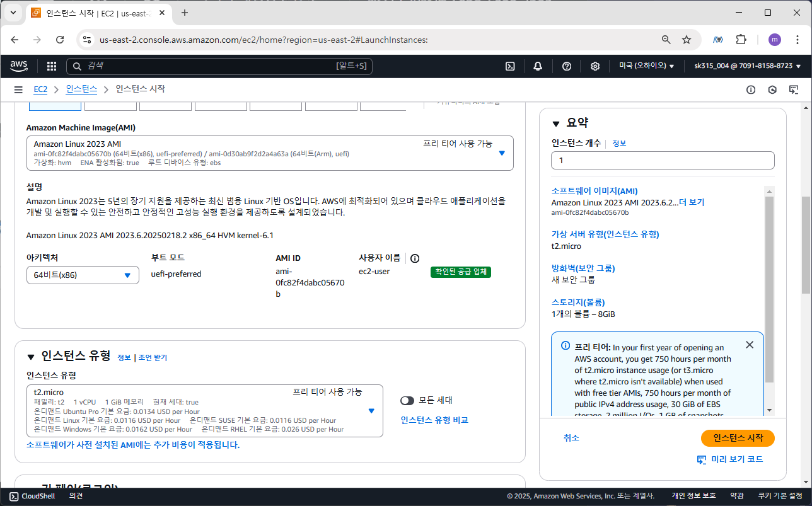This screenshot has height=506, width=812.
Task: Open the account menu sk315_004
Action: [748, 66]
